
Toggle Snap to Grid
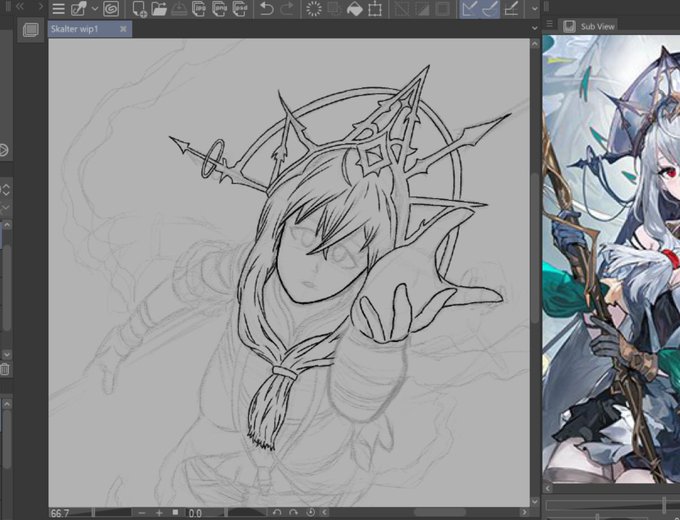pyautogui.click(x=512, y=9)
